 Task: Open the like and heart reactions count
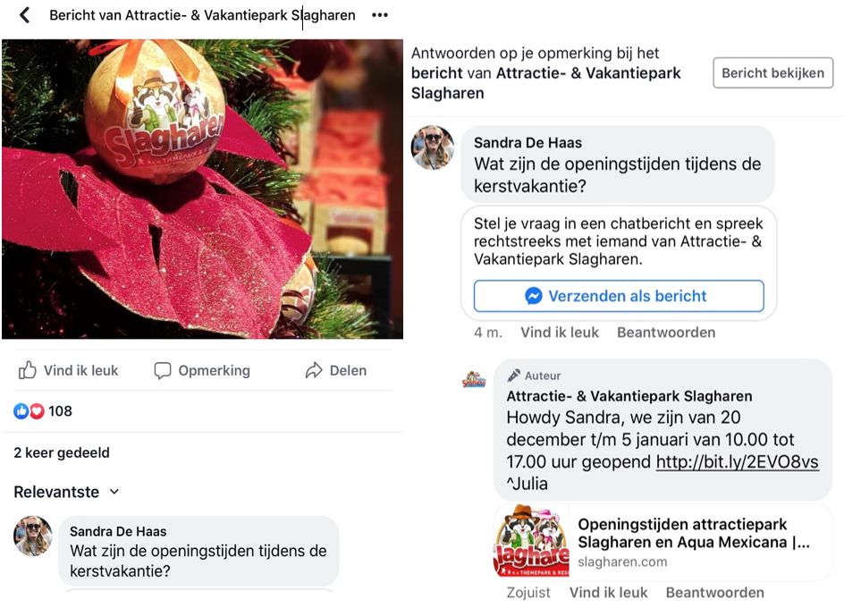pos(43,411)
